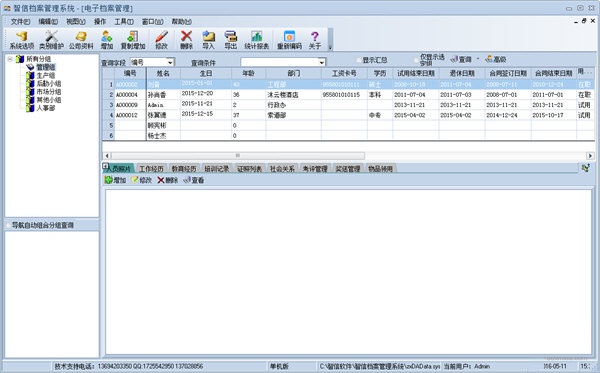
Task: Click the 查询 search button
Action: [461, 59]
